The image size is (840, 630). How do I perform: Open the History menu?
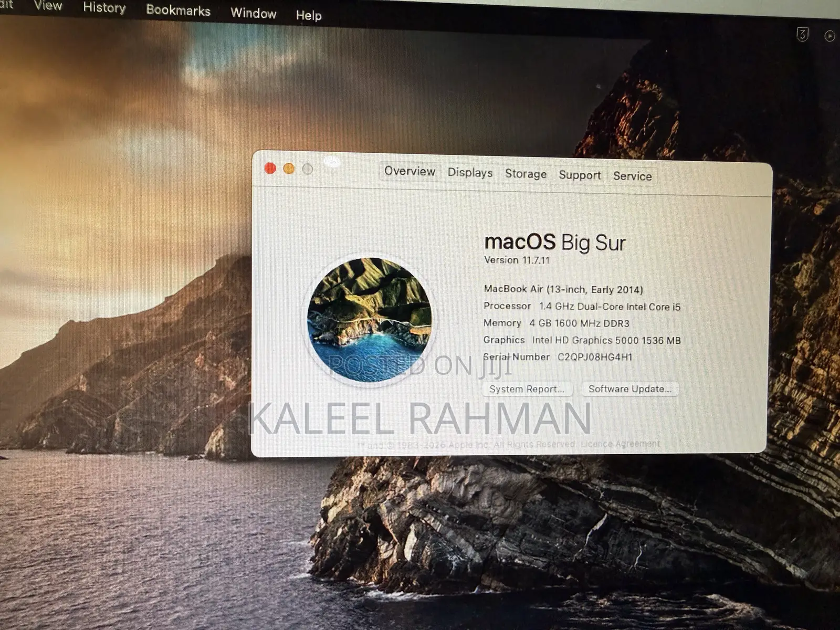pos(104,8)
